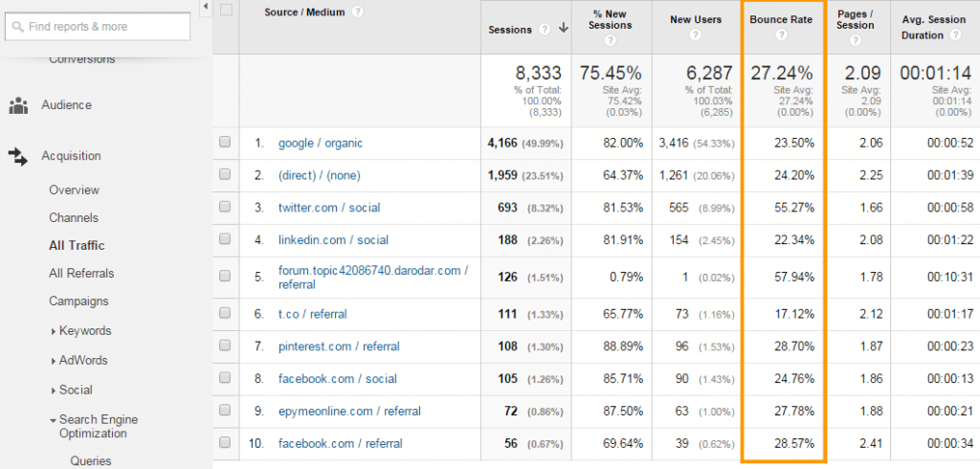
Task: Check the facebook.com / referral row checkbox
Action: 225,443
